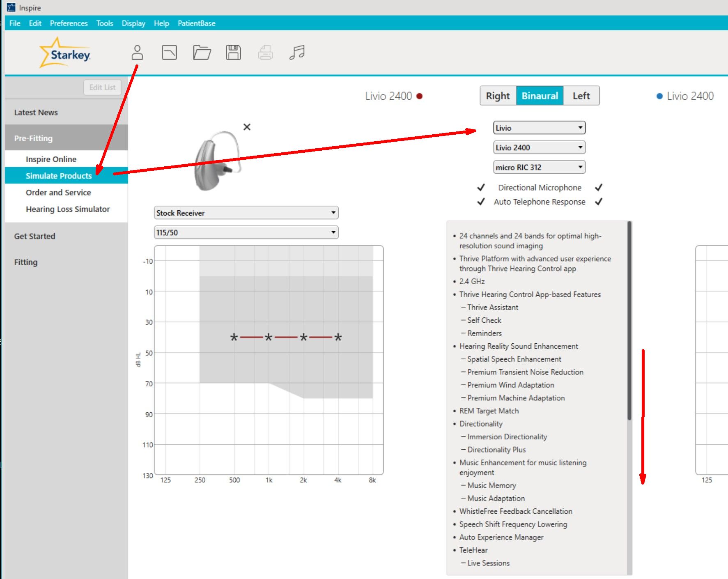Click the 1k threshold marker on audiogram
The image size is (728, 579).
tap(269, 338)
